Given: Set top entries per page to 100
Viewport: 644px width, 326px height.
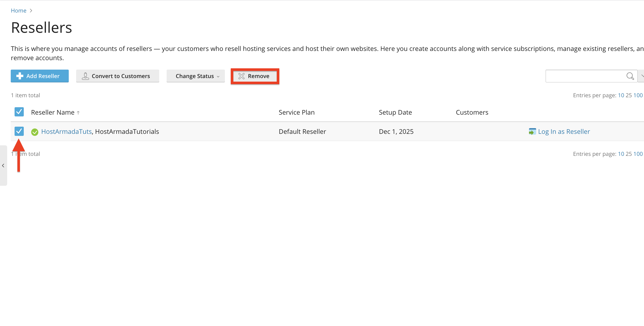Looking at the screenshot, I should tap(638, 95).
